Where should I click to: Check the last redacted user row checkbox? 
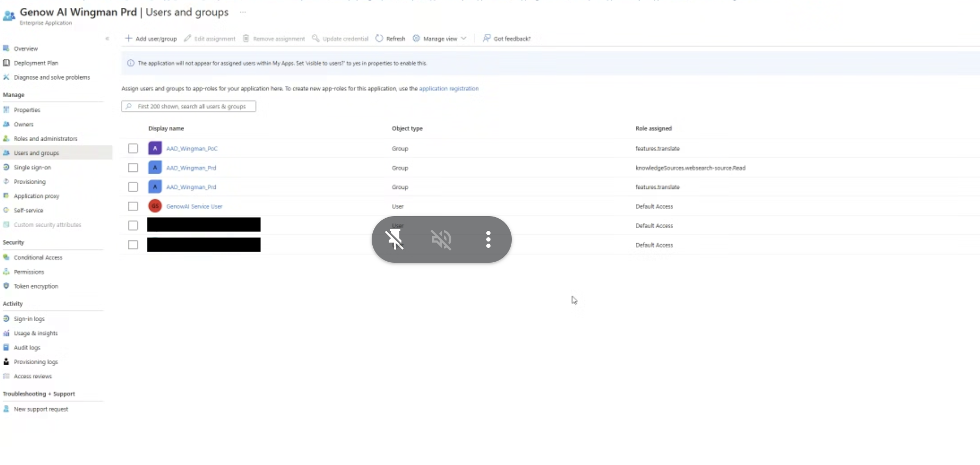tap(133, 245)
